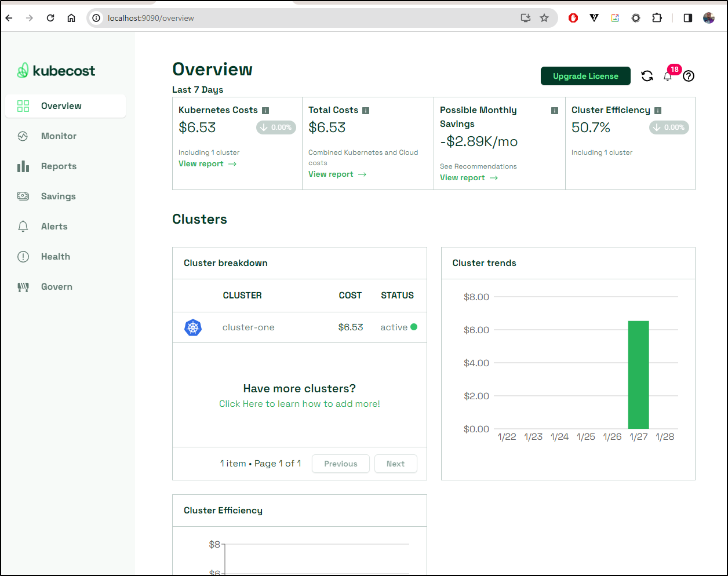Click the -$2.89K/mo savings value
The image size is (728, 576).
pyautogui.click(x=479, y=142)
